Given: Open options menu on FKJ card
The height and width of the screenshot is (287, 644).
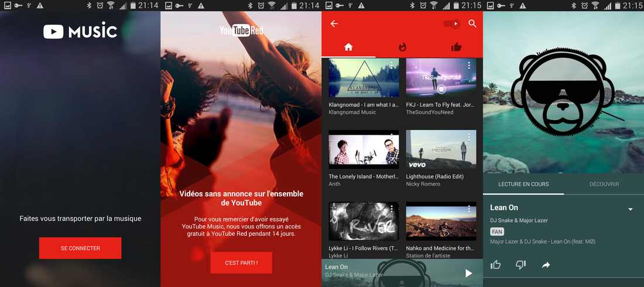Looking at the screenshot, I should (469, 66).
